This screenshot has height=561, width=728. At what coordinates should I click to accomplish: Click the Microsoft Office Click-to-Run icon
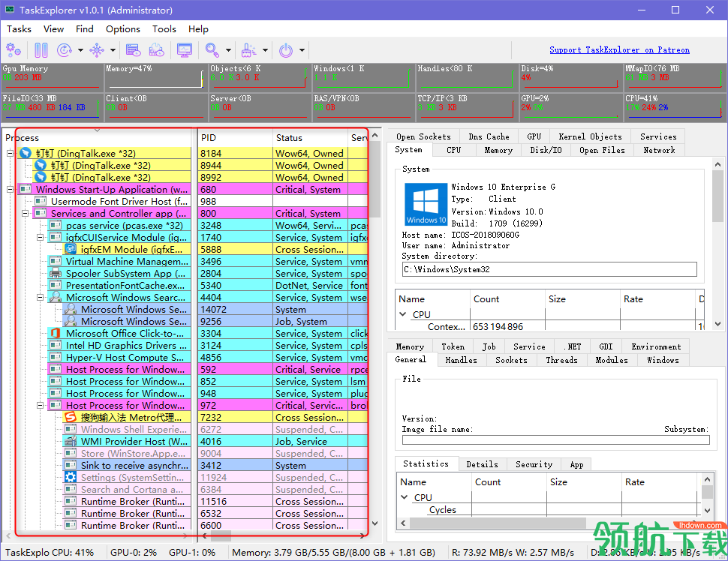(56, 333)
